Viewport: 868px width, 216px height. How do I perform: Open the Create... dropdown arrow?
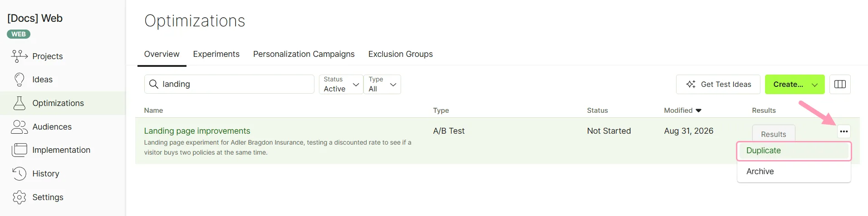(814, 85)
